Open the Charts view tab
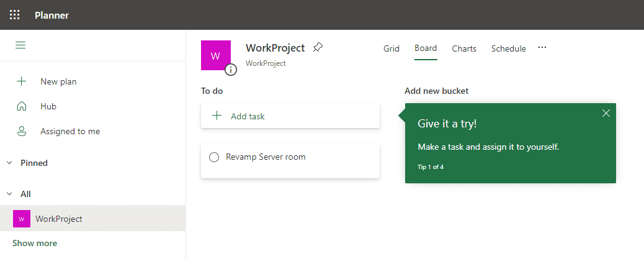644x261 pixels. click(464, 48)
